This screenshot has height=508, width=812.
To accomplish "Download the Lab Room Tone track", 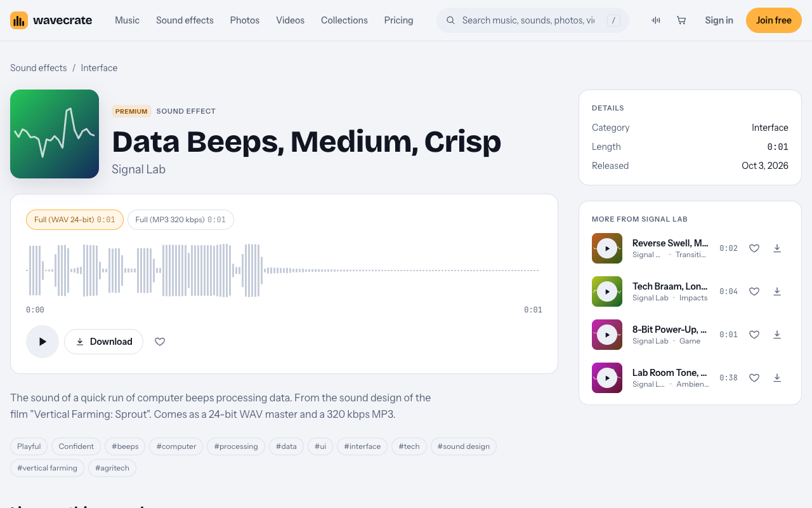I will point(777,378).
